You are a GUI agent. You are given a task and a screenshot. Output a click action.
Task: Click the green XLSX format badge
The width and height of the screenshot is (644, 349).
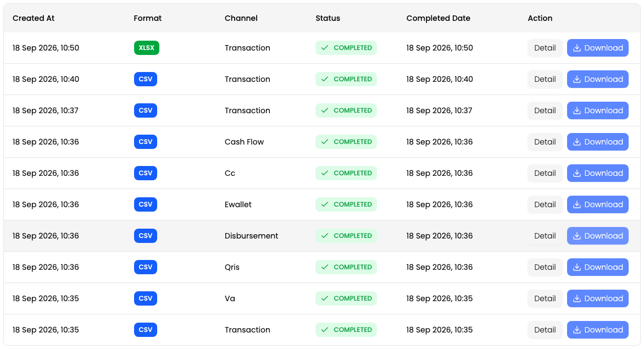(147, 48)
